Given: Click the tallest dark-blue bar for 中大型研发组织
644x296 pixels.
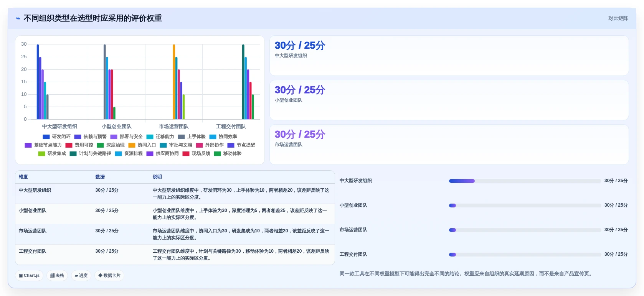Looking at the screenshot, I should coord(38,82).
